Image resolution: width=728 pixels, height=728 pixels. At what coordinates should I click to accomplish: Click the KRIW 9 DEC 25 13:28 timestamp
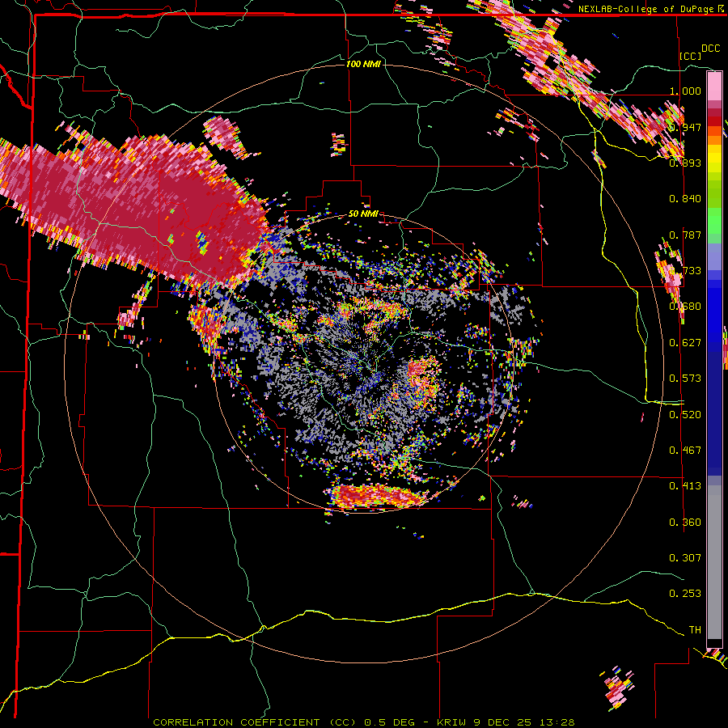pyautogui.click(x=506, y=722)
